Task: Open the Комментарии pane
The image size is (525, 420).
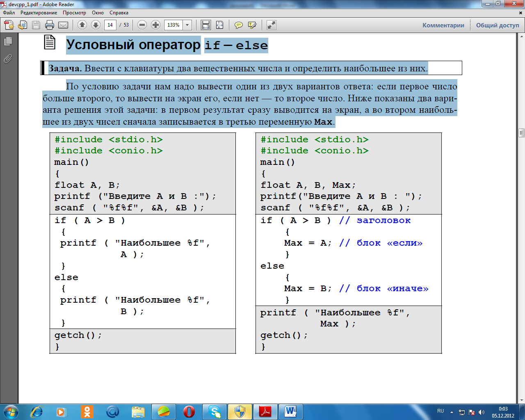Action: coord(443,25)
